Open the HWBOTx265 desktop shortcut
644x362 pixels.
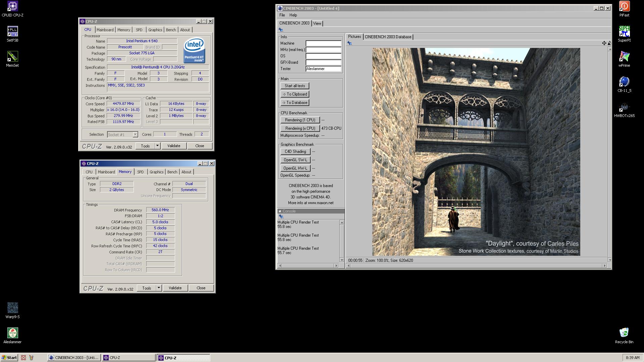[624, 110]
